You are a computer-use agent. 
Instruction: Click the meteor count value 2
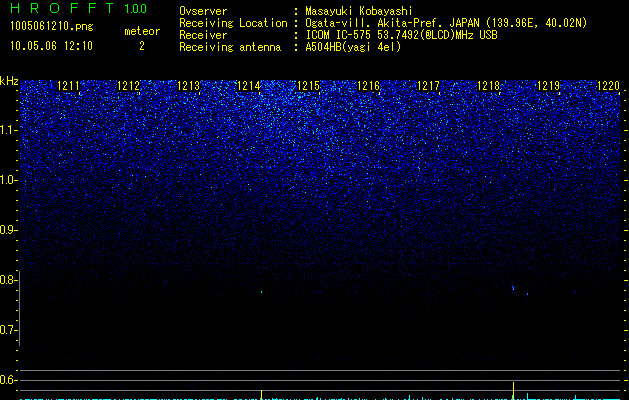click(142, 46)
